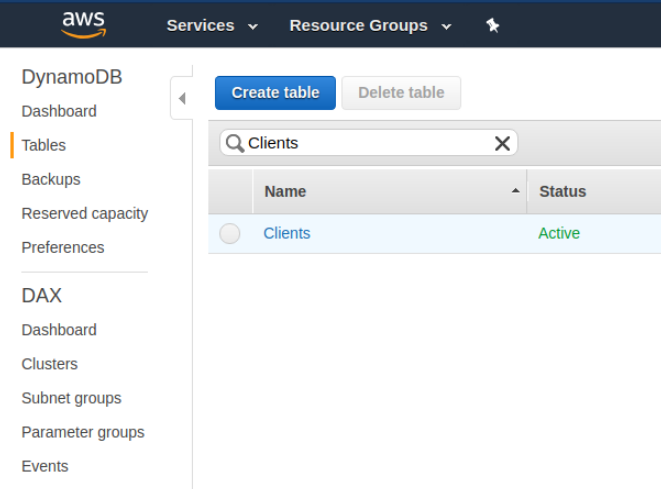Viewport: 661px width, 489px height.
Task: Open DAX Events page
Action: click(45, 466)
